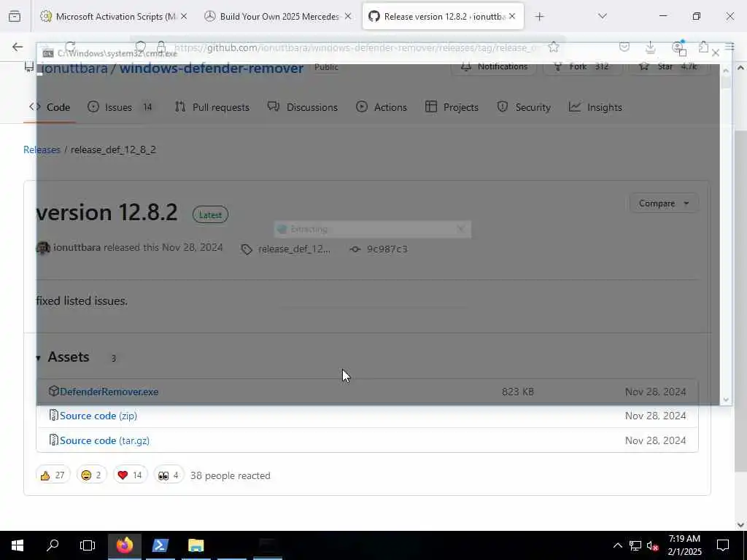The image size is (747, 560).
Task: Open the Actions tab
Action: click(382, 107)
